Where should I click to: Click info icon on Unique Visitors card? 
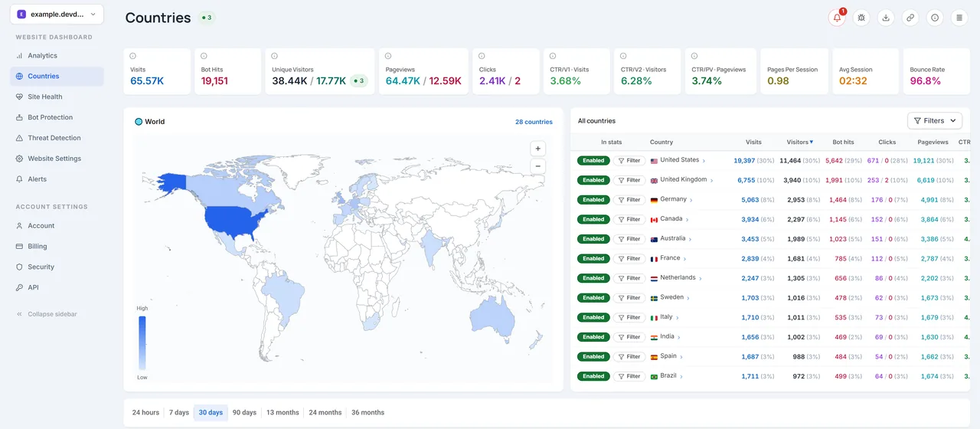pyautogui.click(x=276, y=56)
